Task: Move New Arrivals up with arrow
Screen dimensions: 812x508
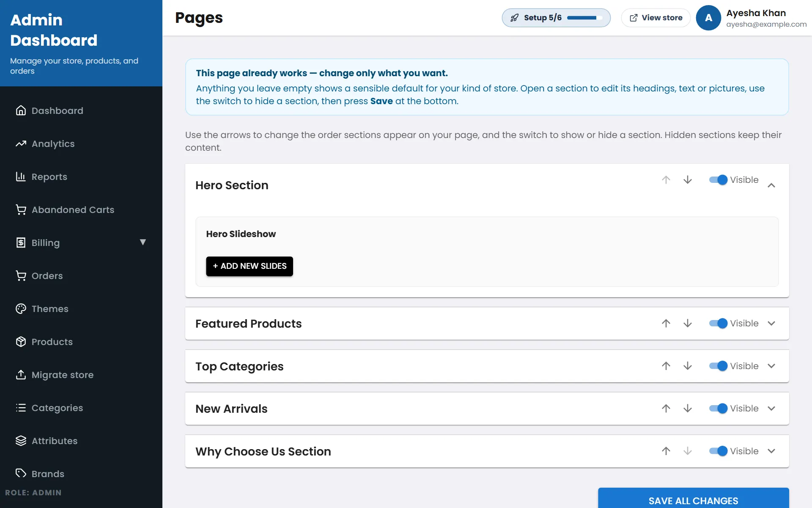Action: pyautogui.click(x=666, y=409)
